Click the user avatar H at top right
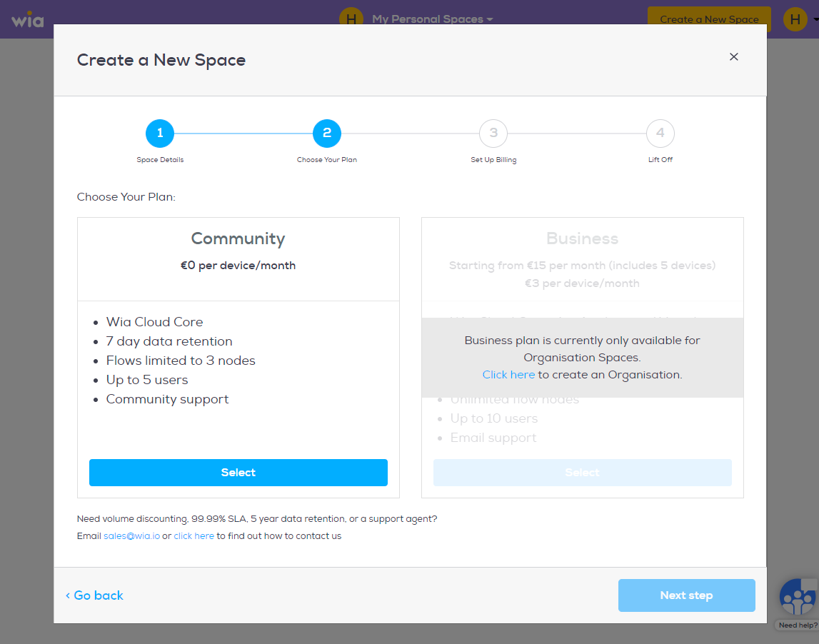This screenshot has width=819, height=644. [795, 19]
